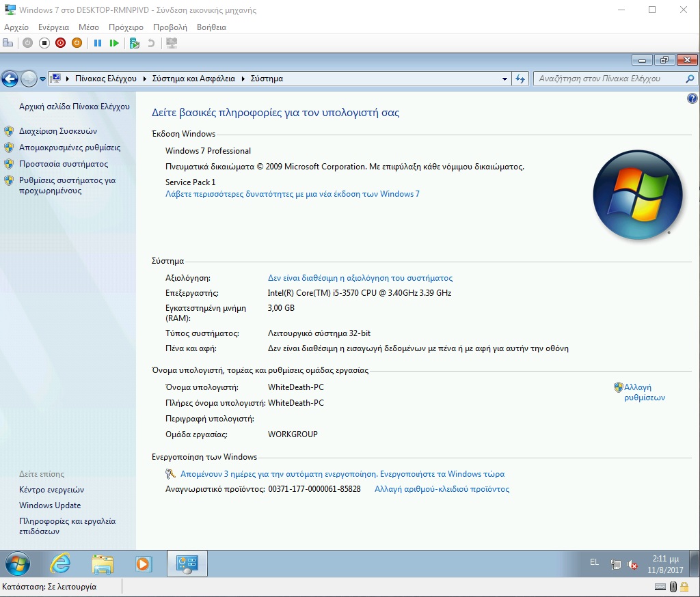Screen dimensions: 700x597
Task: Open Πληροφορίες και εργαλεία επιδόσεων
Action: [x=67, y=526]
